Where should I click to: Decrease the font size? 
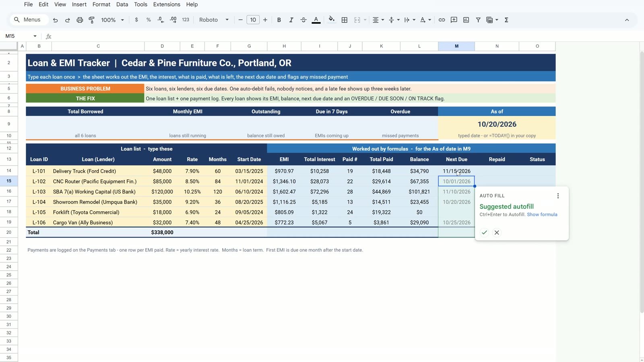[241, 20]
